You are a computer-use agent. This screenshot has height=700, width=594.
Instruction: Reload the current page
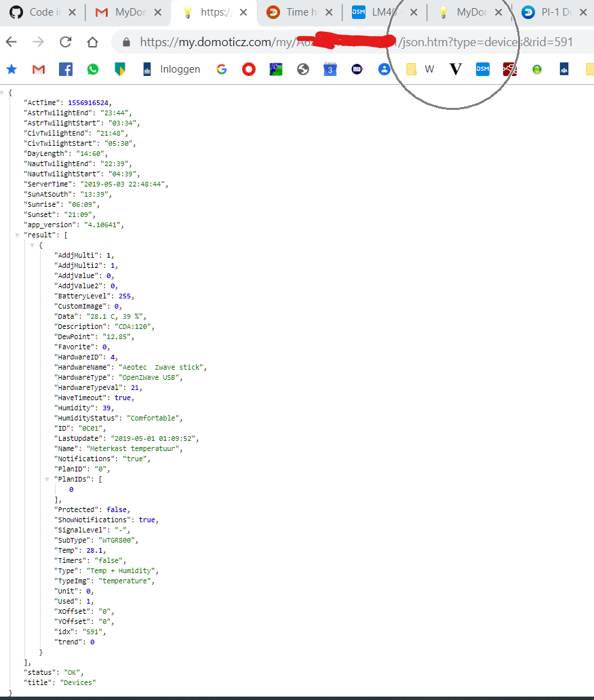[66, 42]
